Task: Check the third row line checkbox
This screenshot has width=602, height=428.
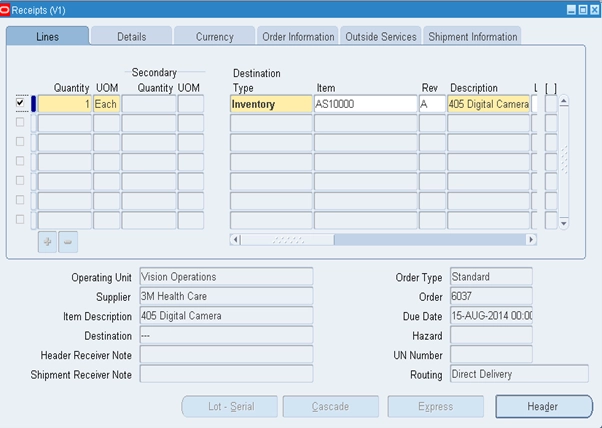Action: pos(20,142)
